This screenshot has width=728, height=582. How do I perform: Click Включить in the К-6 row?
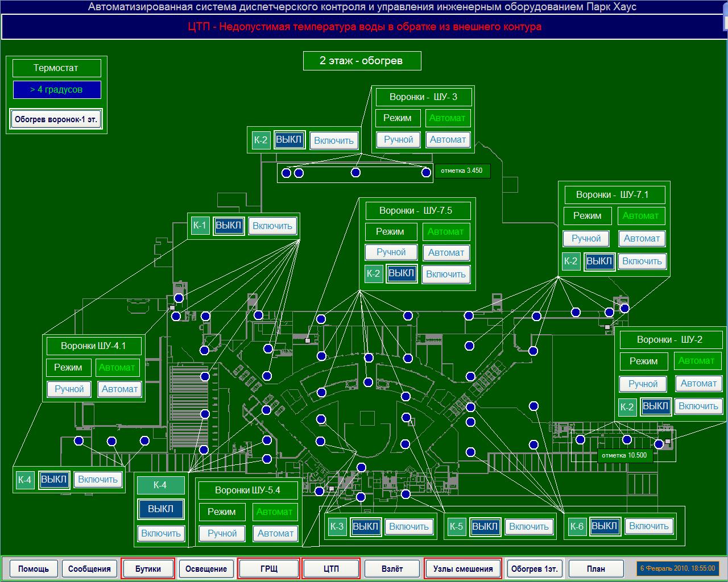pyautogui.click(x=649, y=527)
